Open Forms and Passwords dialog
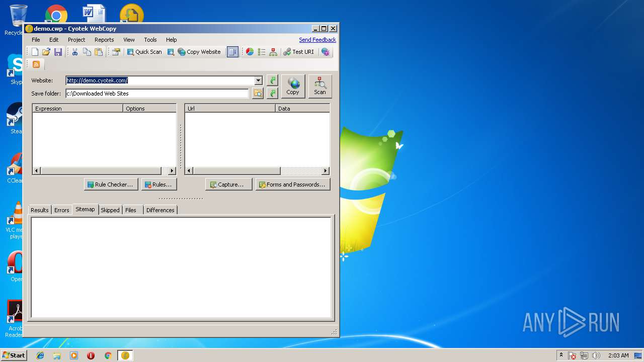Viewport: 644px width, 362px height. click(x=293, y=185)
